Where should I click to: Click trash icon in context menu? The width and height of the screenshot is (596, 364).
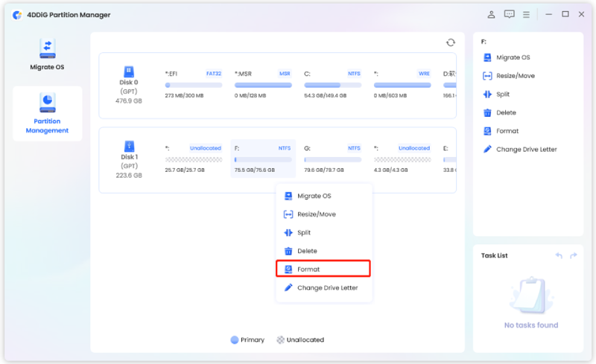pyautogui.click(x=288, y=251)
